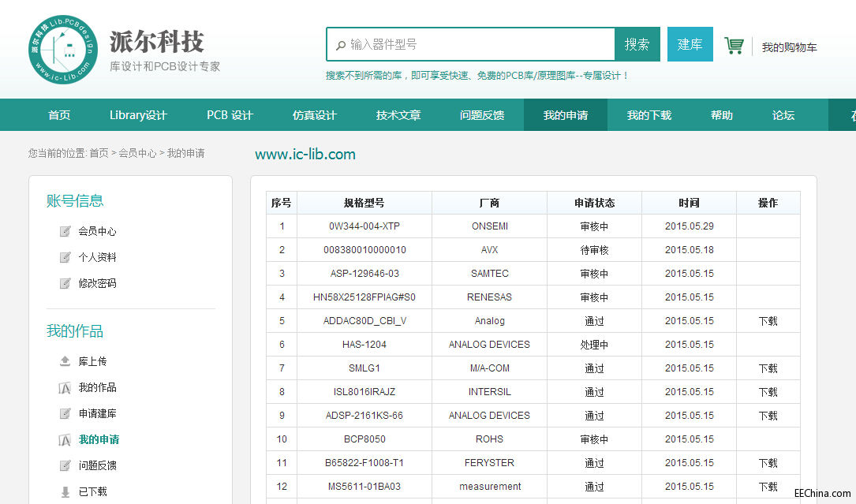856x504 pixels.
Task: Open 我的申请 sidebar link
Action: tap(99, 439)
